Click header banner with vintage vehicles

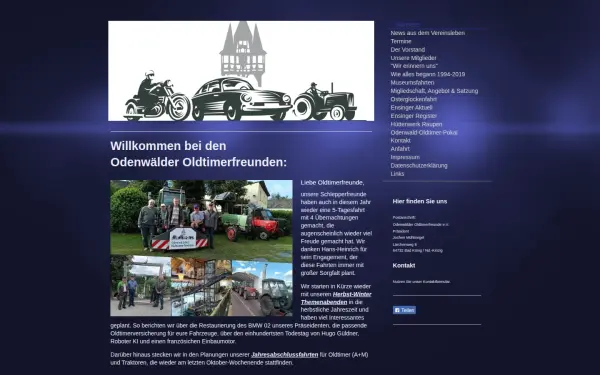click(241, 71)
